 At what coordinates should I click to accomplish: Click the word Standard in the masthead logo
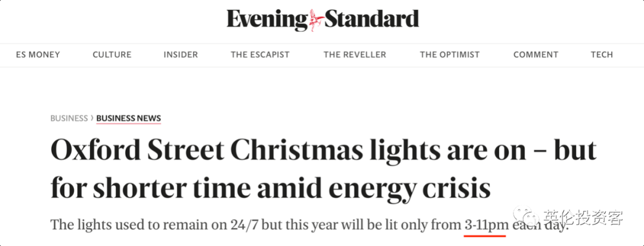point(372,19)
